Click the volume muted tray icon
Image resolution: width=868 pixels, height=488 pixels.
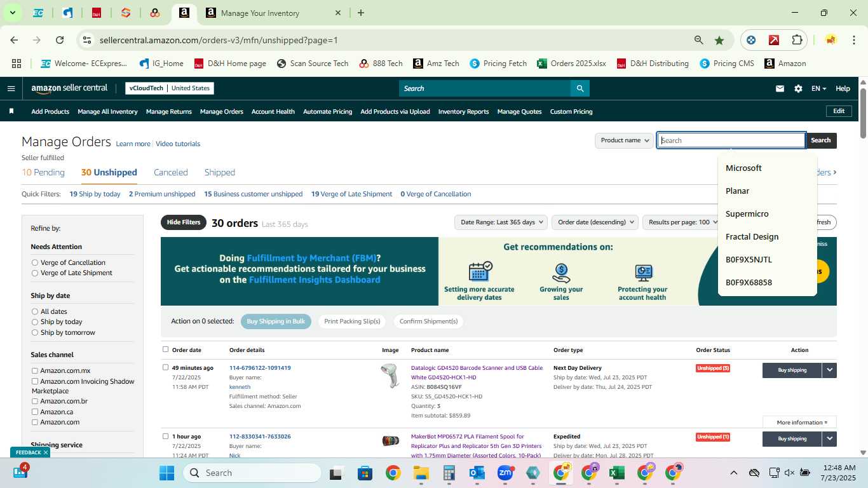point(790,473)
